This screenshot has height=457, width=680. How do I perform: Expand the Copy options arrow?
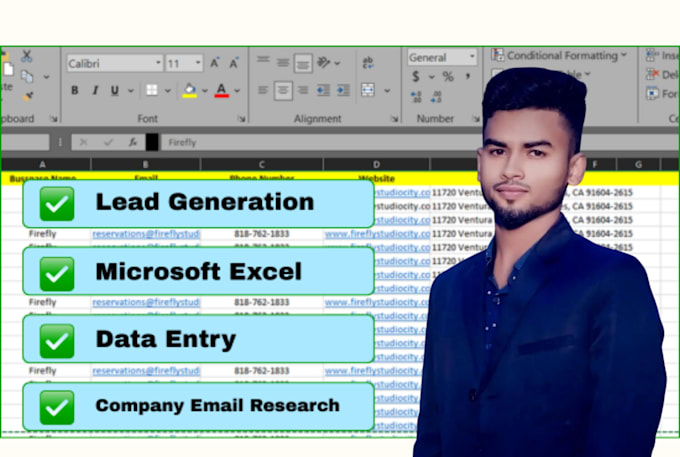[x=46, y=77]
